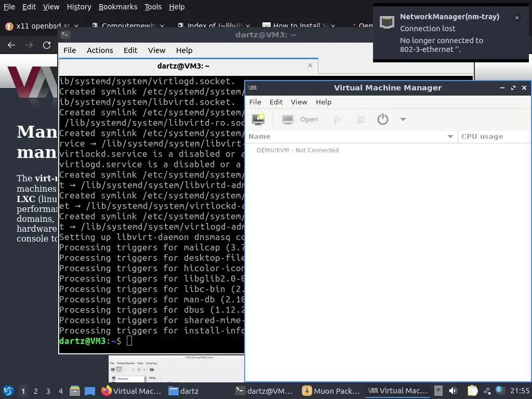Click the Firefox forward arrow button
The image size is (532, 399).
(29, 45)
